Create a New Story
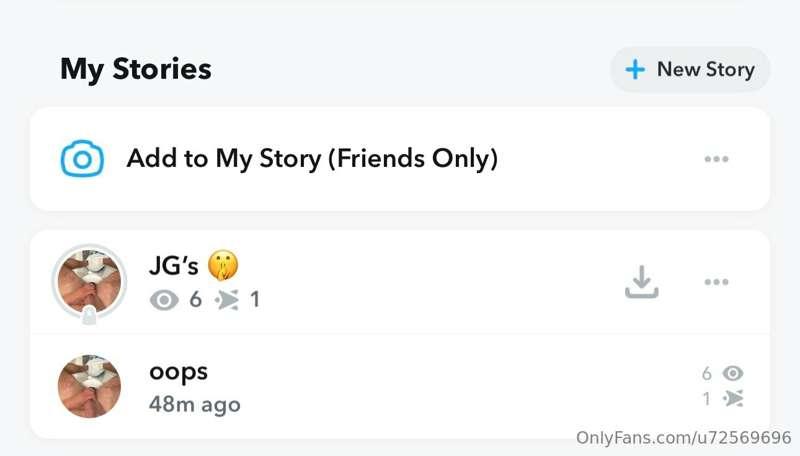Screen dimensions: 800x456 tap(690, 69)
